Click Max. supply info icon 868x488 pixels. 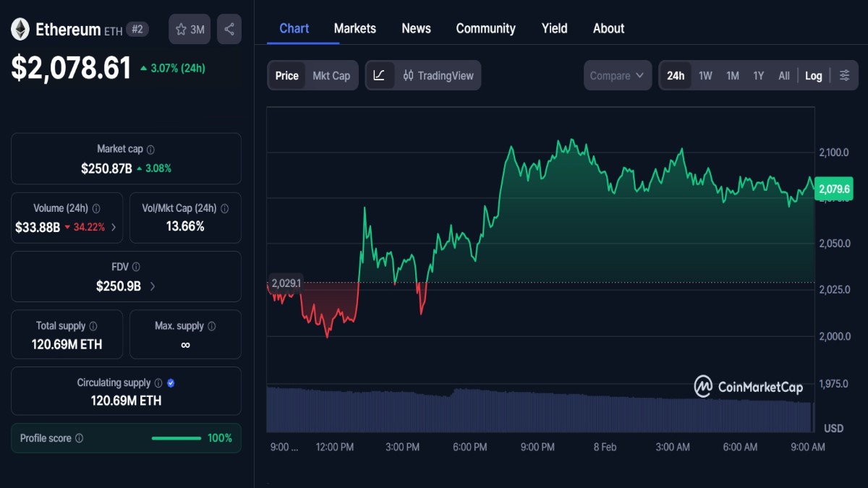point(211,326)
